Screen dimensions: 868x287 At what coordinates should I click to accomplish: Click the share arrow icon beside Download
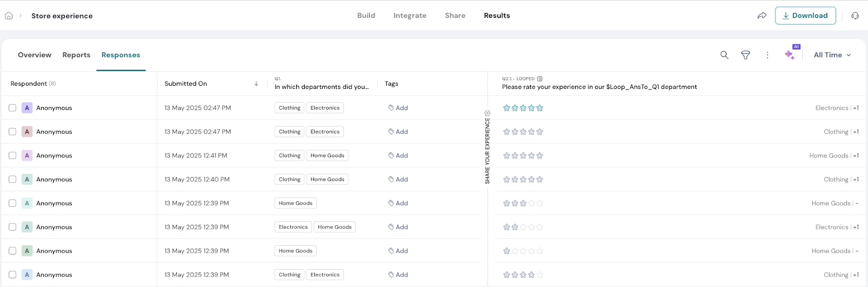pos(762,16)
